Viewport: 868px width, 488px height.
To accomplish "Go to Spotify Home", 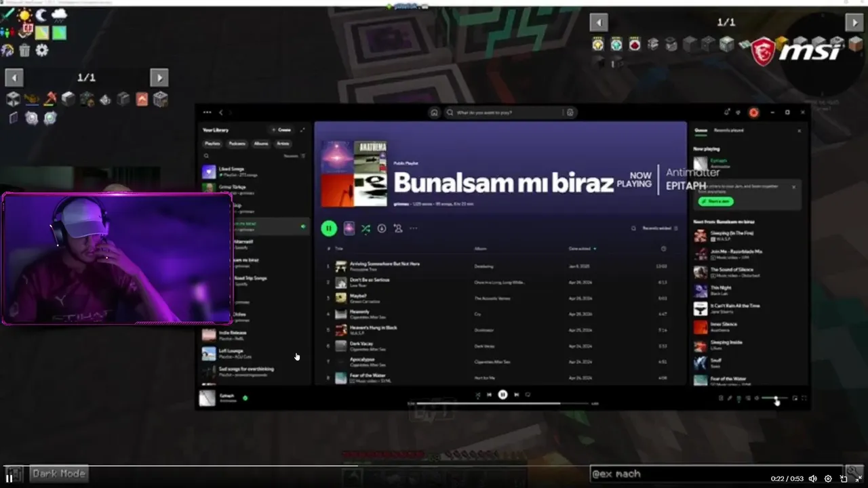I will [434, 113].
